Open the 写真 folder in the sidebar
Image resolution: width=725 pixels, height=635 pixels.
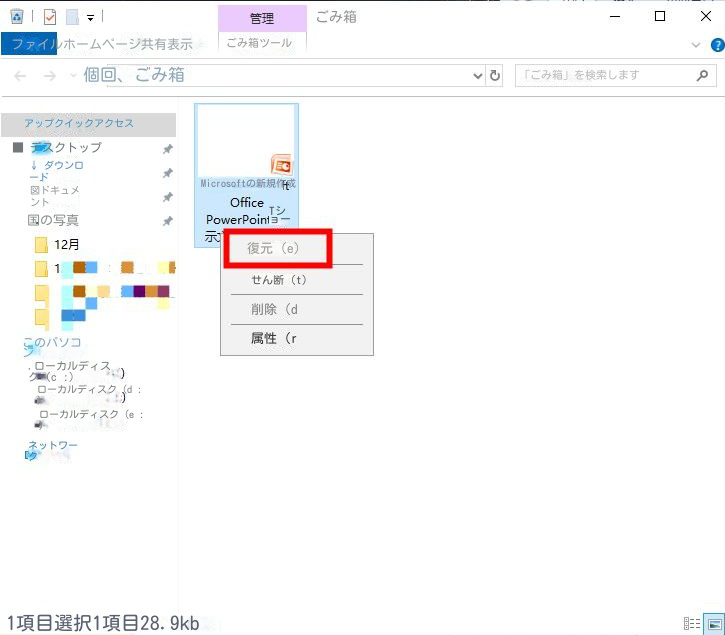(53, 220)
